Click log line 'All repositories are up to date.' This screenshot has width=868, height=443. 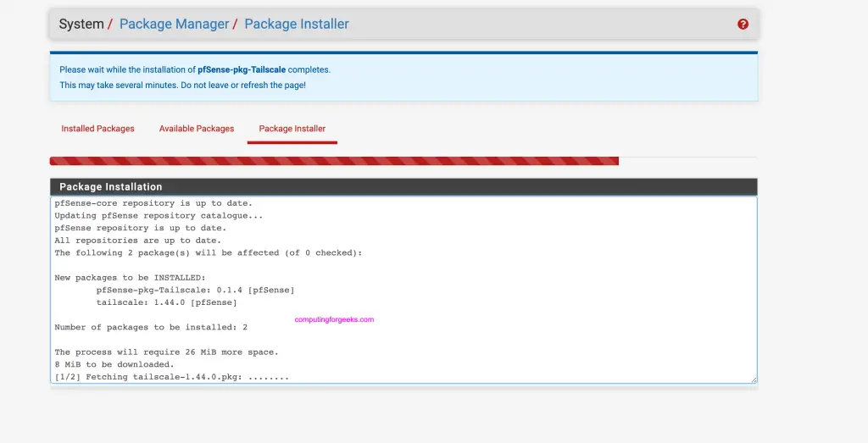pyautogui.click(x=138, y=241)
